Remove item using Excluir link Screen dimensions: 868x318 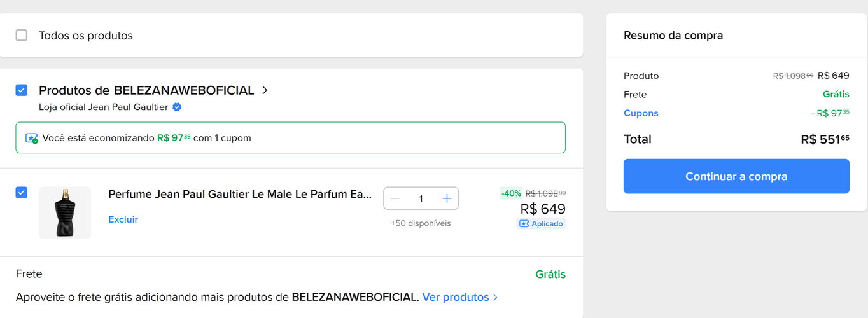(x=123, y=219)
